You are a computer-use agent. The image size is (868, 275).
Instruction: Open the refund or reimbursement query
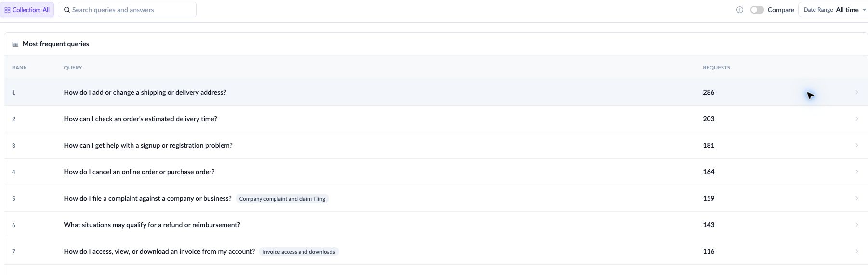pyautogui.click(x=152, y=225)
